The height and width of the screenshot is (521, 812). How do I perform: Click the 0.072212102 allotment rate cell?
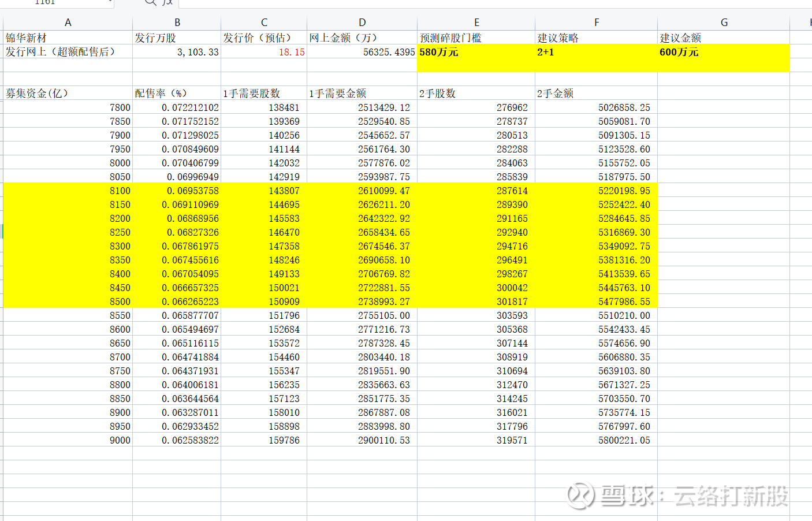177,107
